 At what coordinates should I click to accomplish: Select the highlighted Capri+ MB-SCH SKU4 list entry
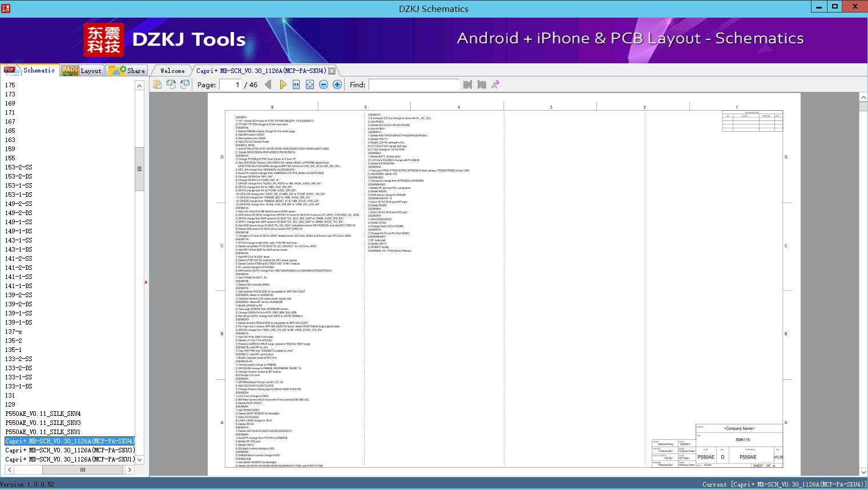pyautogui.click(x=70, y=441)
